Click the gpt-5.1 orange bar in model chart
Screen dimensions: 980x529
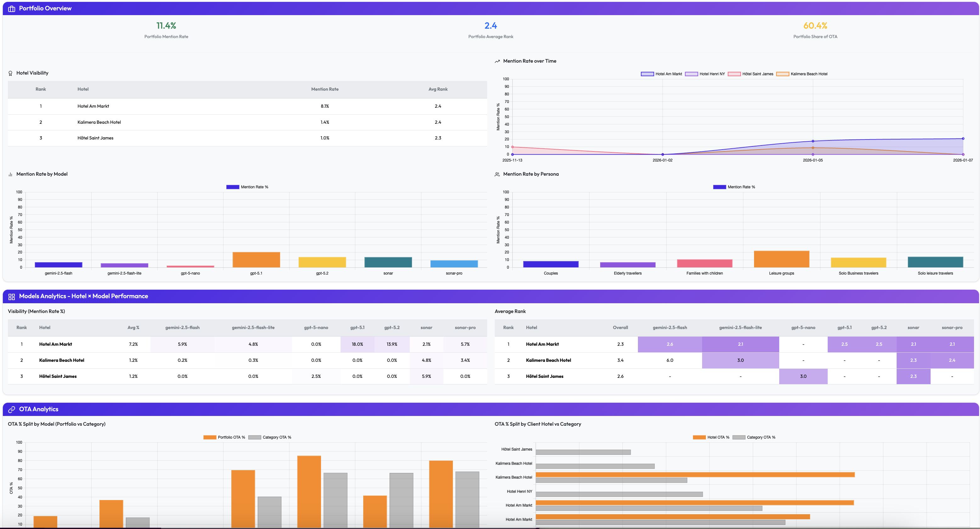pyautogui.click(x=256, y=259)
